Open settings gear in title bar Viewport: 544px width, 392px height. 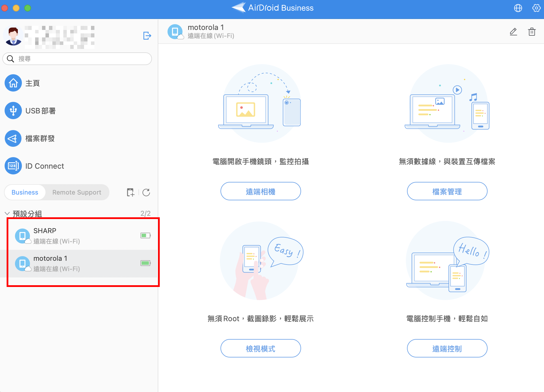coord(536,8)
